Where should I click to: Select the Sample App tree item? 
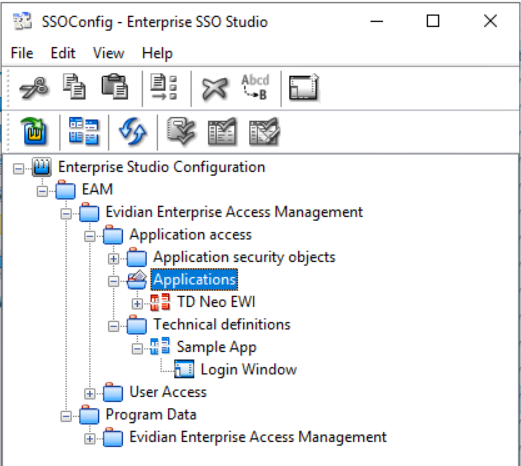tap(217, 347)
